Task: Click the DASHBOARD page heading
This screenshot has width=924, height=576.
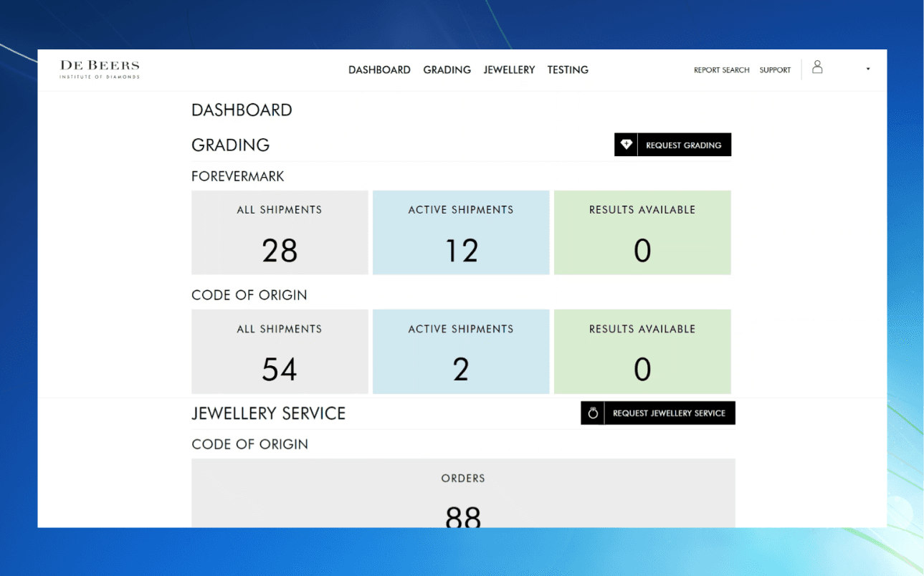Action: [242, 110]
